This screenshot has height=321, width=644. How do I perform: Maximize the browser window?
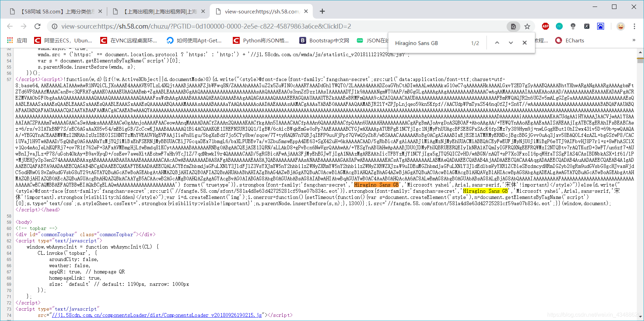(x=614, y=7)
